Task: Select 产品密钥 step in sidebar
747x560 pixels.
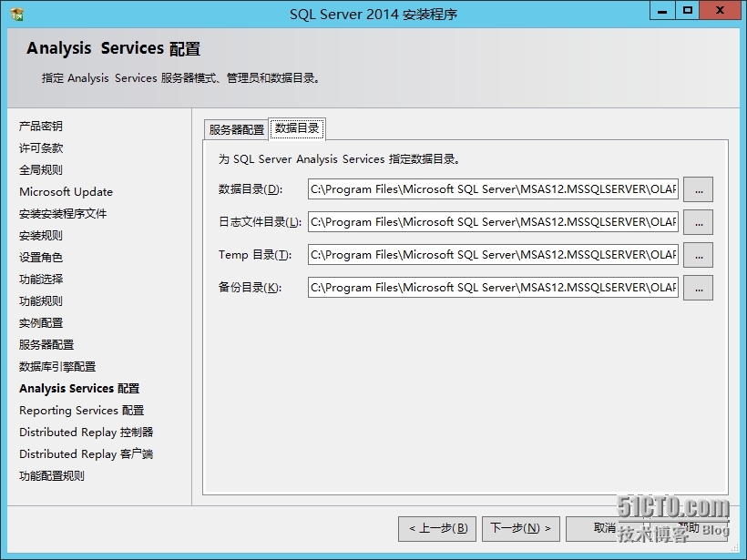Action: [x=41, y=127]
